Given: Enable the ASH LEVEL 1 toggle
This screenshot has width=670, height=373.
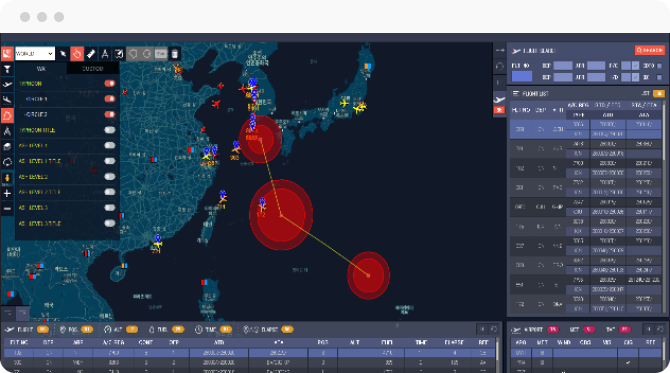Looking at the screenshot, I should (x=110, y=145).
